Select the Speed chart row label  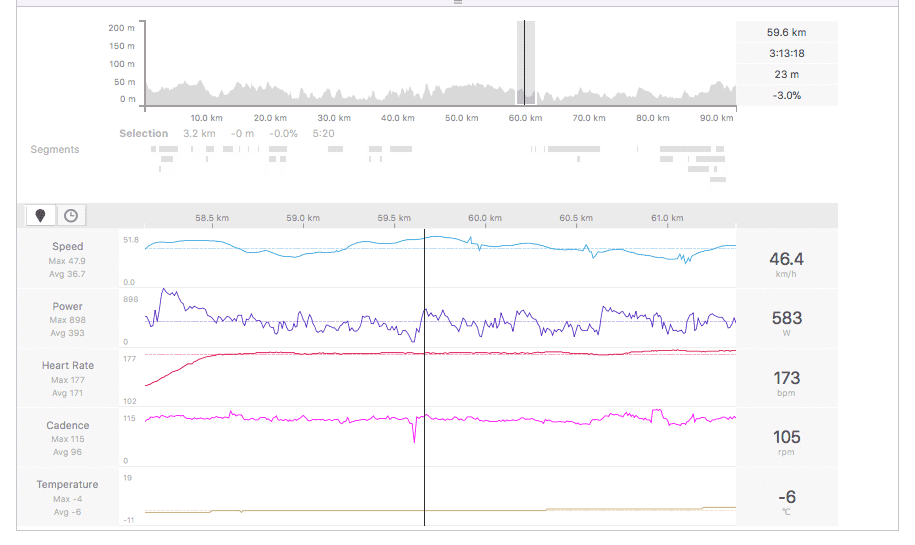click(68, 246)
